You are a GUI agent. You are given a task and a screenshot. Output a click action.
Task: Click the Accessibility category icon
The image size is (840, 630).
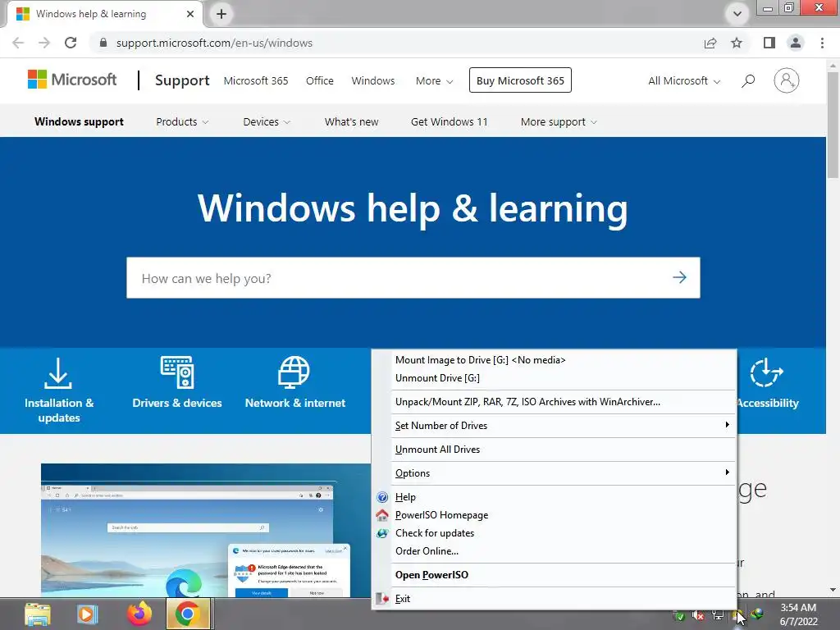point(766,372)
